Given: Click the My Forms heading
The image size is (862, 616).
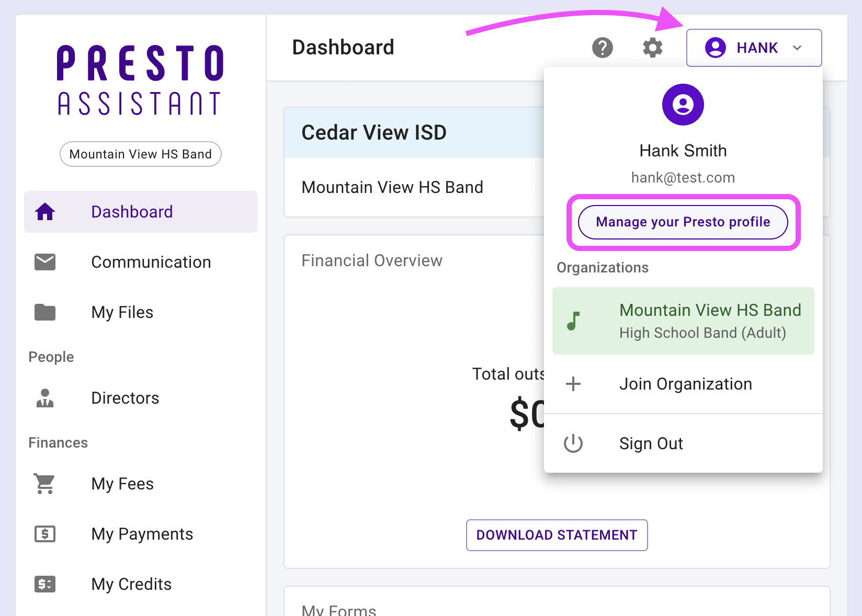Looking at the screenshot, I should 339,610.
